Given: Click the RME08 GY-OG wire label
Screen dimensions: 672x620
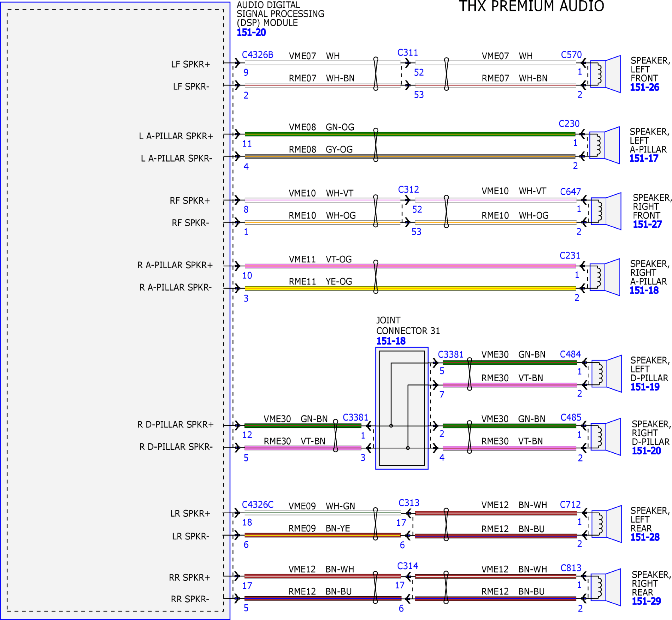Looking at the screenshot, I should (x=321, y=149).
